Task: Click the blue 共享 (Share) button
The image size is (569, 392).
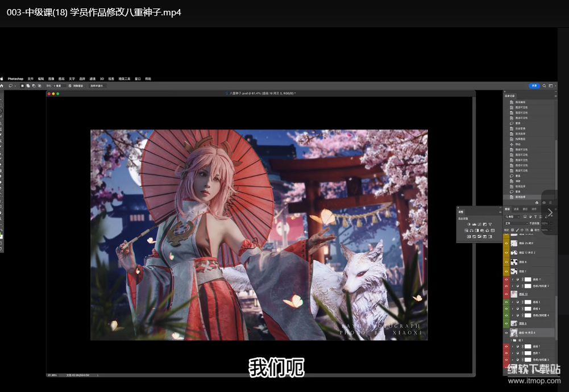Action: click(534, 86)
